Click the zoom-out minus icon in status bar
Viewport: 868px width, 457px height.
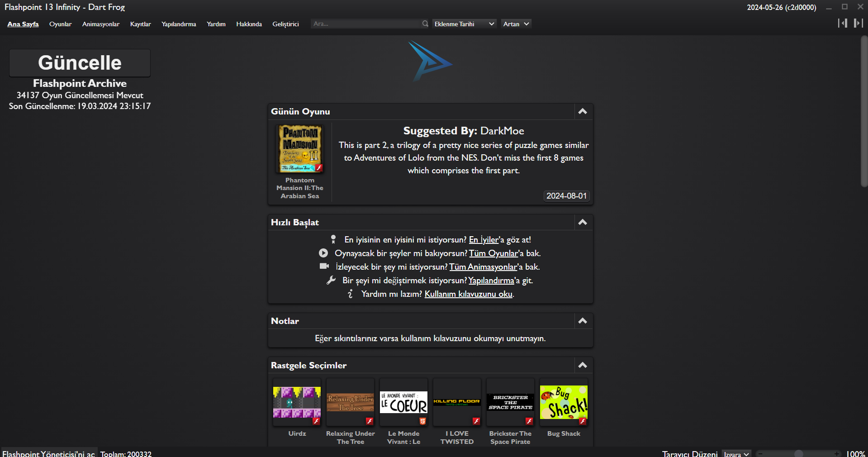tap(761, 453)
